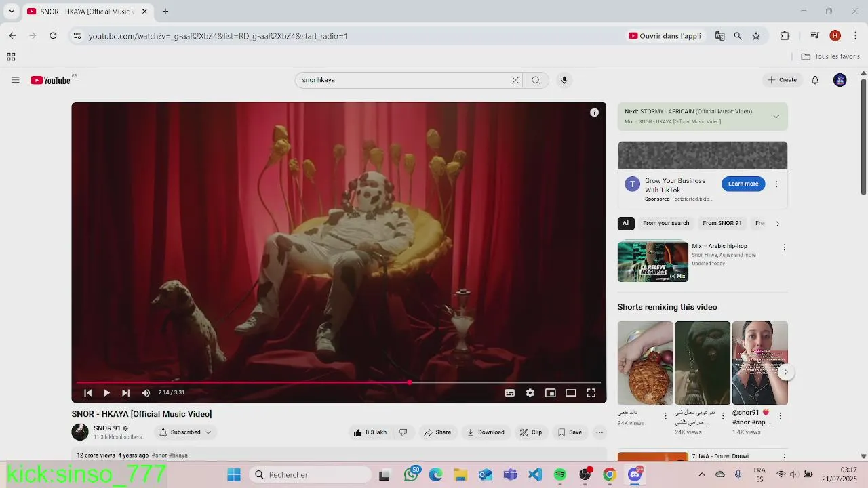Mute the video volume
This screenshot has width=868, height=488.
click(x=145, y=392)
